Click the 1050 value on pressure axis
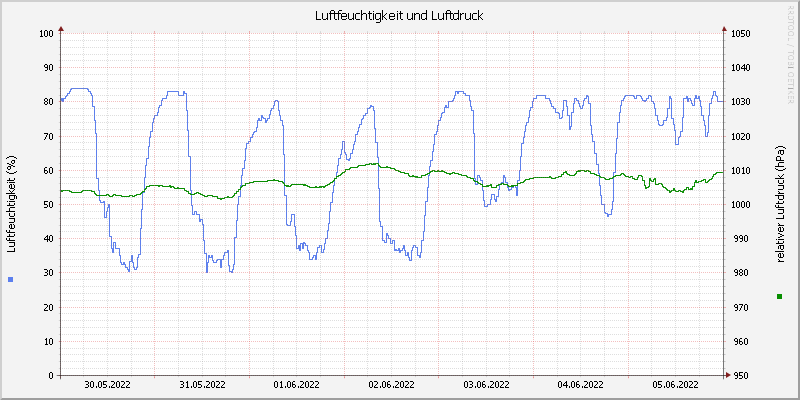 coord(741,34)
